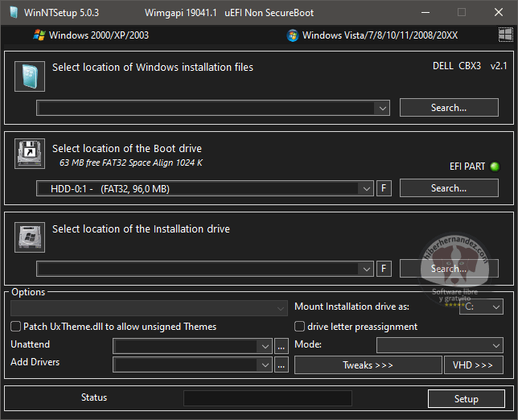The width and height of the screenshot is (518, 420).
Task: Browse for drivers folder with ... button
Action: tap(282, 364)
